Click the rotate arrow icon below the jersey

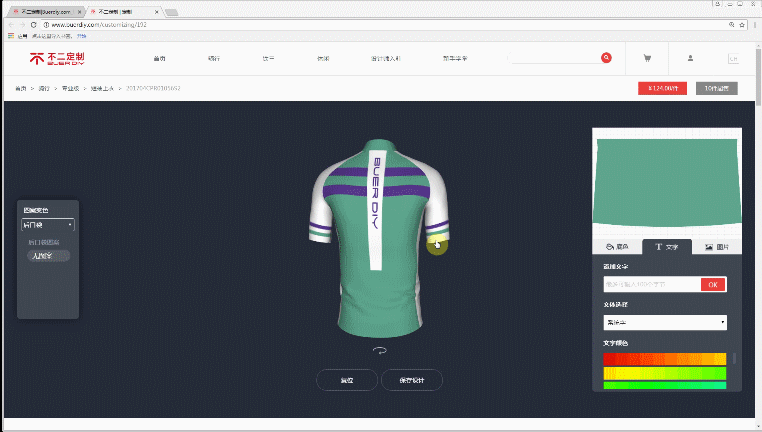click(380, 350)
